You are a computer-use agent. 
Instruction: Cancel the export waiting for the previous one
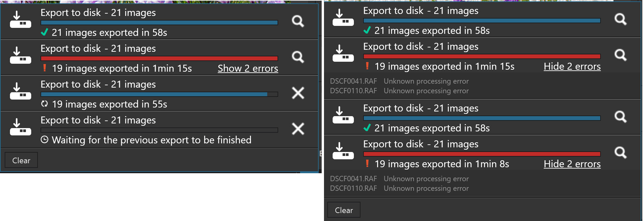298,129
